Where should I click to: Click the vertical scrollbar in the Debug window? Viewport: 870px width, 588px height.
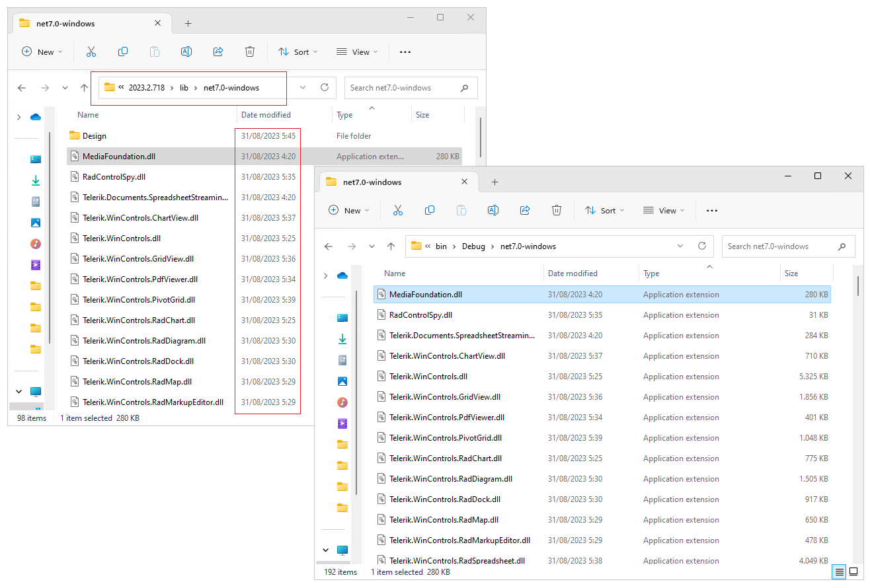(859, 285)
